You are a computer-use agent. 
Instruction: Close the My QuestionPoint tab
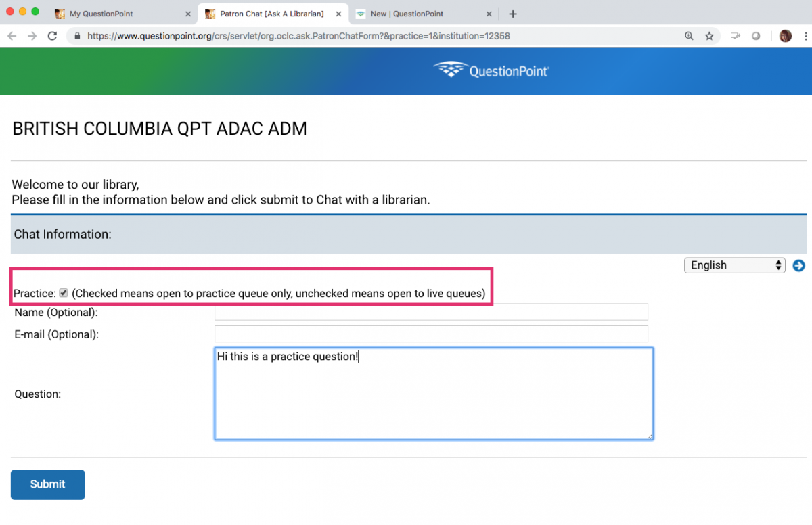(188, 14)
